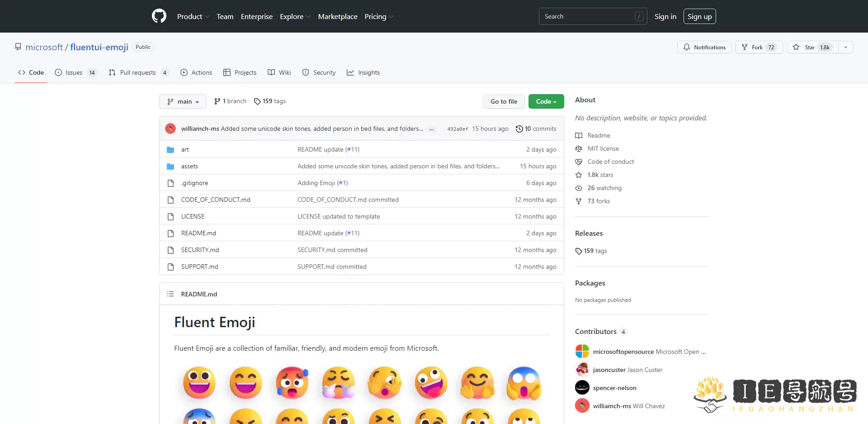Open the green Code dropdown
868x424 pixels.
(546, 101)
